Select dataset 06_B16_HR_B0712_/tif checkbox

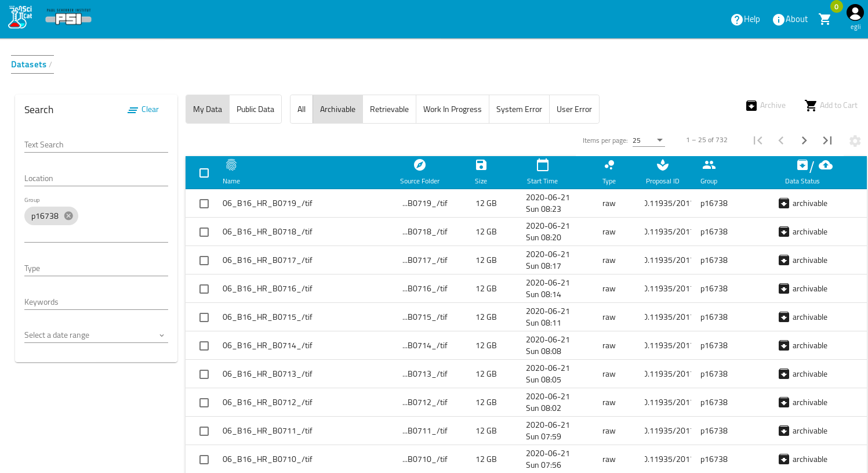tap(204, 403)
